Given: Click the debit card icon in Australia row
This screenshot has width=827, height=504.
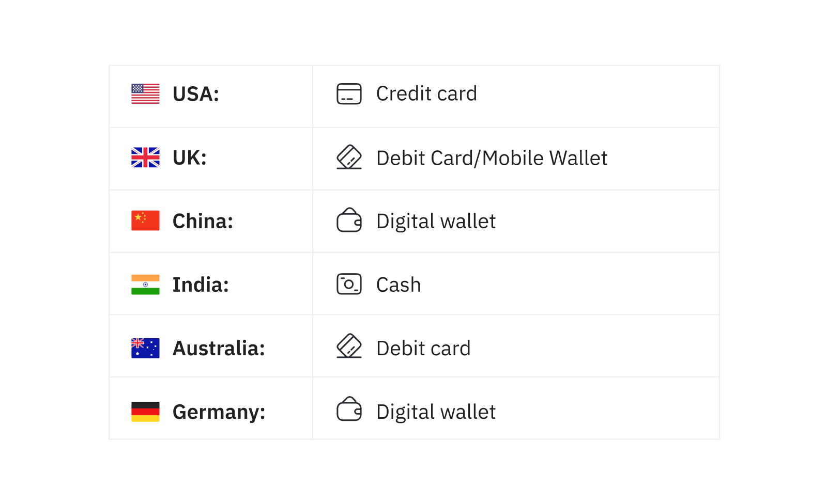Looking at the screenshot, I should 349,346.
